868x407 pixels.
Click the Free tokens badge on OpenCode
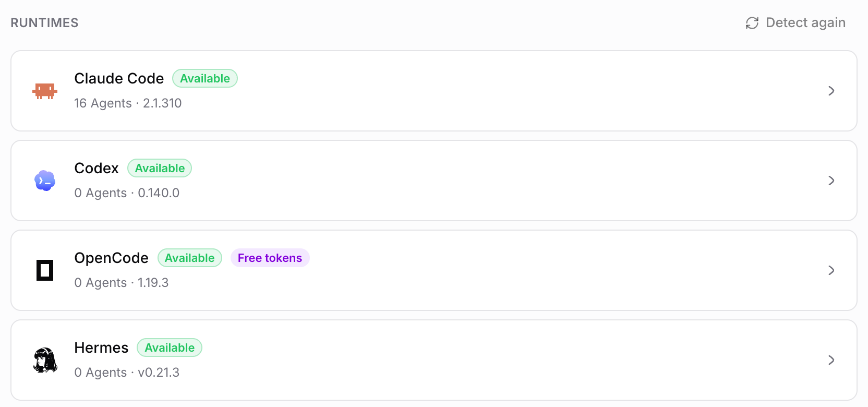pyautogui.click(x=270, y=258)
